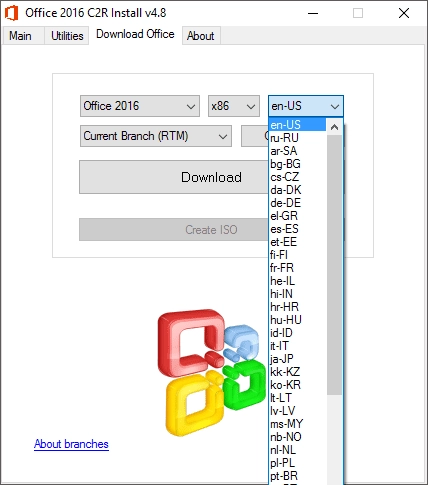Viewport: 428px width, 485px height.
Task: Select hi-IN in the language list
Action: pos(297,294)
